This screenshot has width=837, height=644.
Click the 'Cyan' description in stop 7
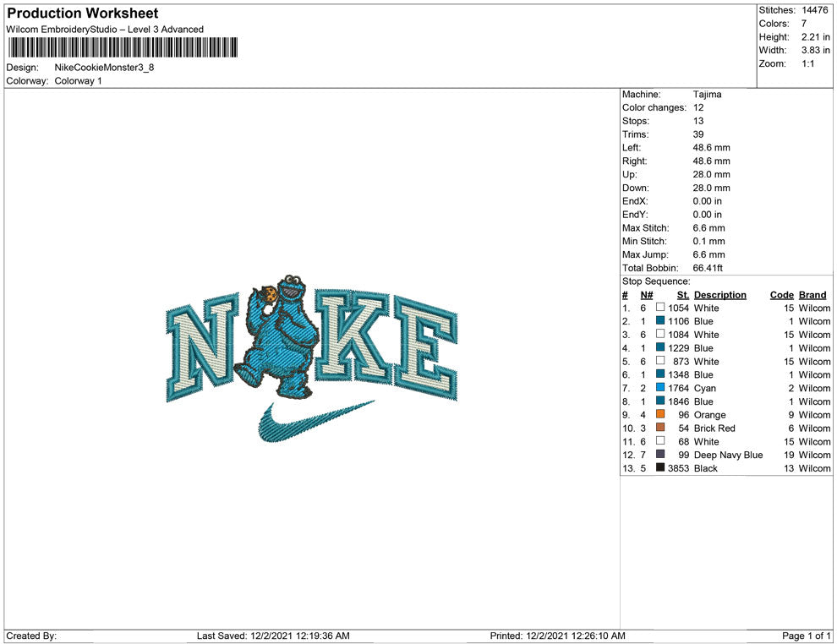coord(704,388)
